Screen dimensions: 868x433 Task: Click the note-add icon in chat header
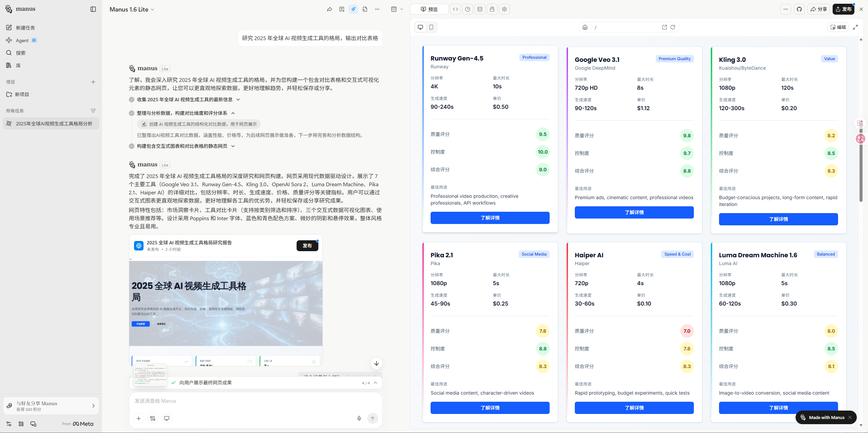pos(342,9)
